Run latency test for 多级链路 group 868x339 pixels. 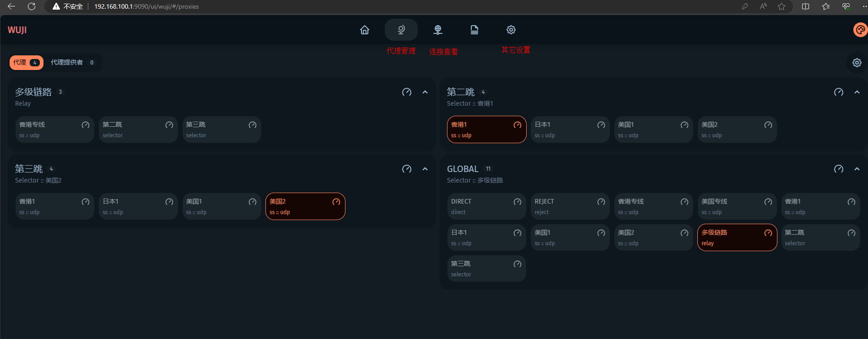pos(406,92)
